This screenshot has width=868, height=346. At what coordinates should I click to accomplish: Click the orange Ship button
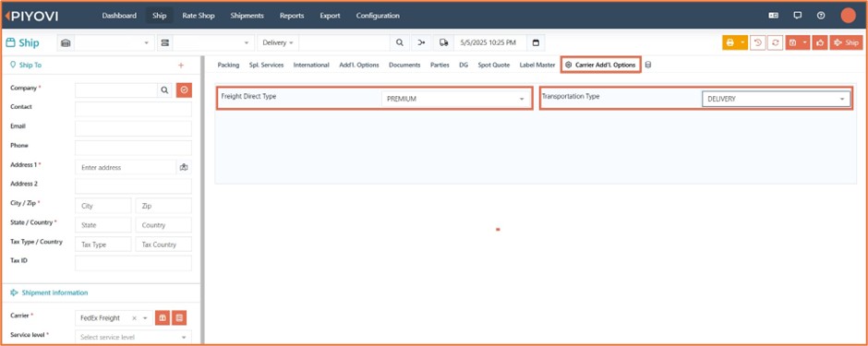[x=846, y=42]
